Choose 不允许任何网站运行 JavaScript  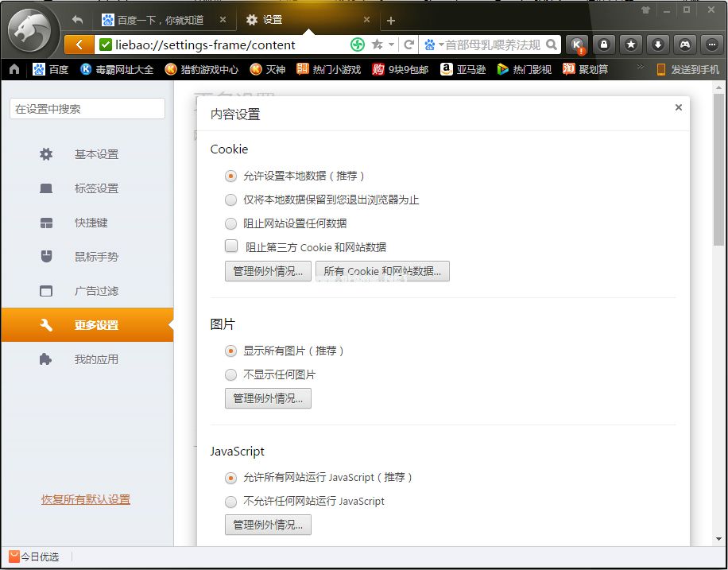coord(230,502)
